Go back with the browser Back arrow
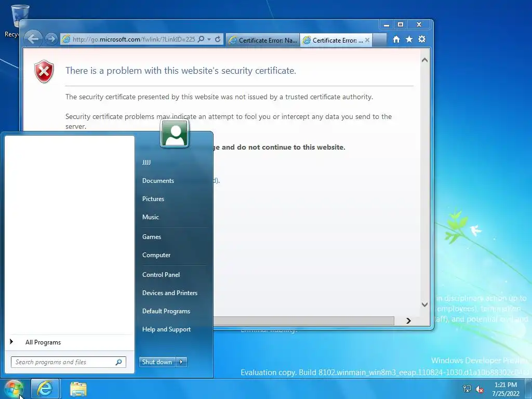 coord(33,39)
